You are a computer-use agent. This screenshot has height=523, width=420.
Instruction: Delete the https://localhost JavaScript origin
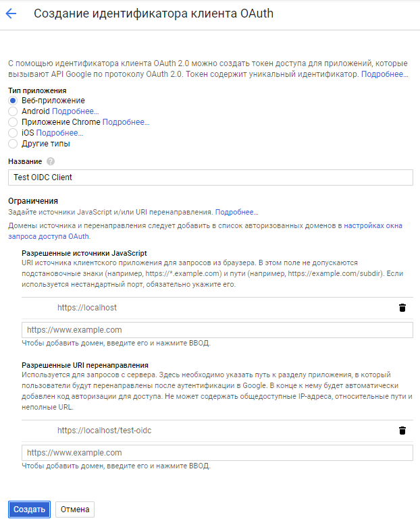402,308
